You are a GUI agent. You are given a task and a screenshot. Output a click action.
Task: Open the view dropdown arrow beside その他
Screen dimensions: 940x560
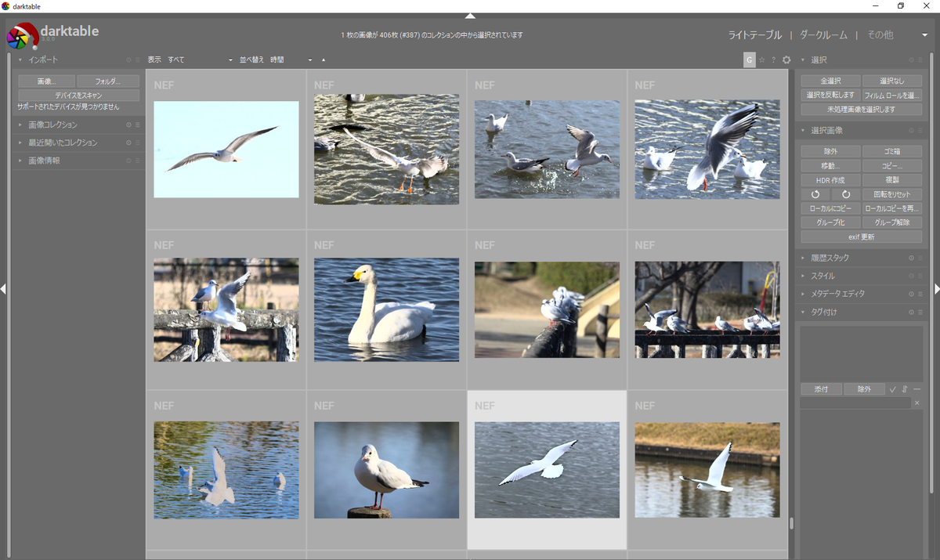(x=924, y=35)
